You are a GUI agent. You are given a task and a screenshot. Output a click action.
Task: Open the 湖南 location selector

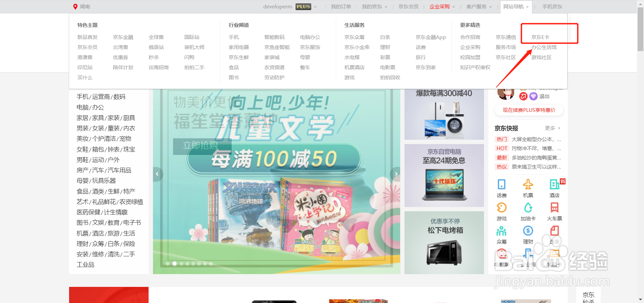tap(82, 6)
